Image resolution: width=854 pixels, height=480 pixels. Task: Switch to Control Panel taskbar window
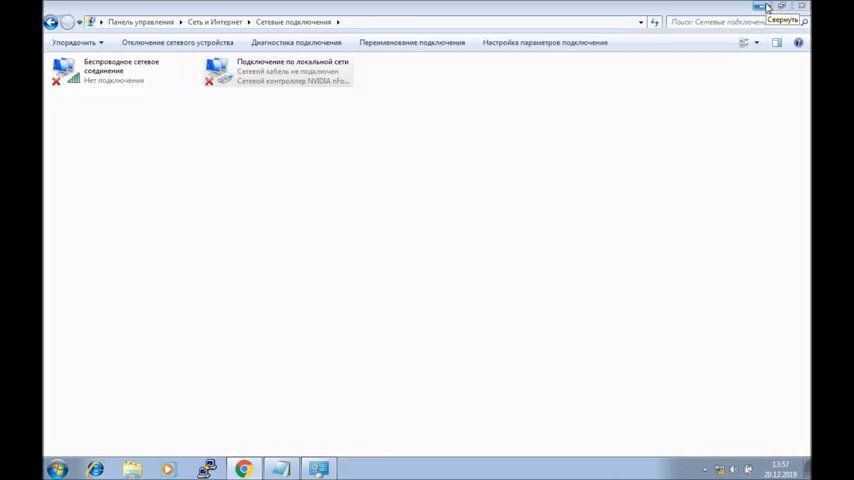[x=319, y=469]
